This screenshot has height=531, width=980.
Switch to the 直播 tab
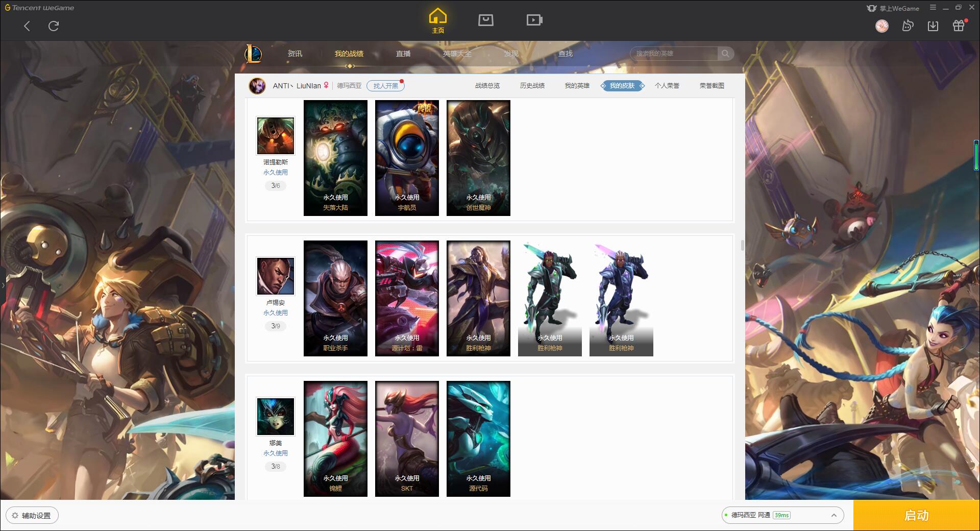403,54
